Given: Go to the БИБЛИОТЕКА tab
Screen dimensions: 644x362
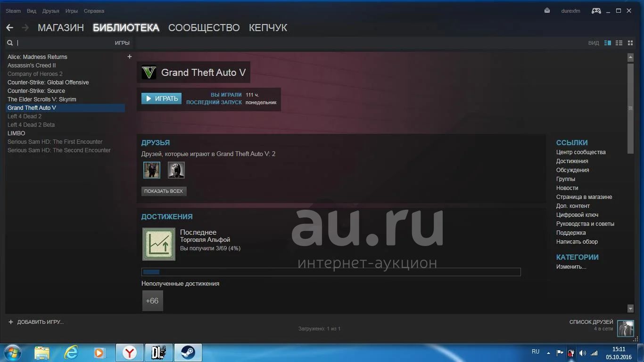Looking at the screenshot, I should [x=126, y=28].
